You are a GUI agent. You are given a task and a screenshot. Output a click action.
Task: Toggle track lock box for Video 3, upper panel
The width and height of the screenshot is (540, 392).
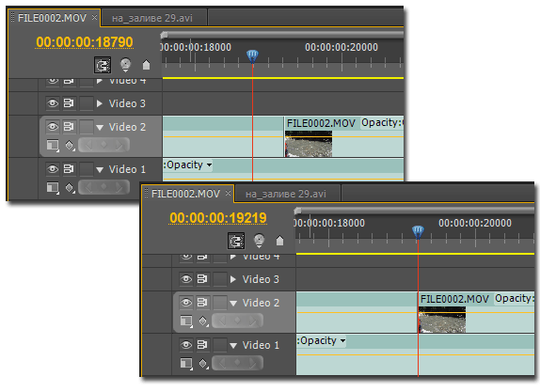tap(87, 103)
